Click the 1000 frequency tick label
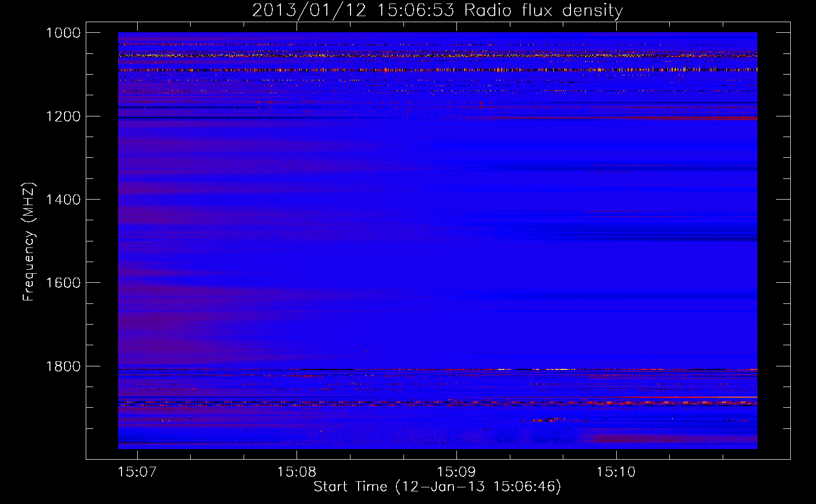The width and height of the screenshot is (816, 504). [63, 33]
